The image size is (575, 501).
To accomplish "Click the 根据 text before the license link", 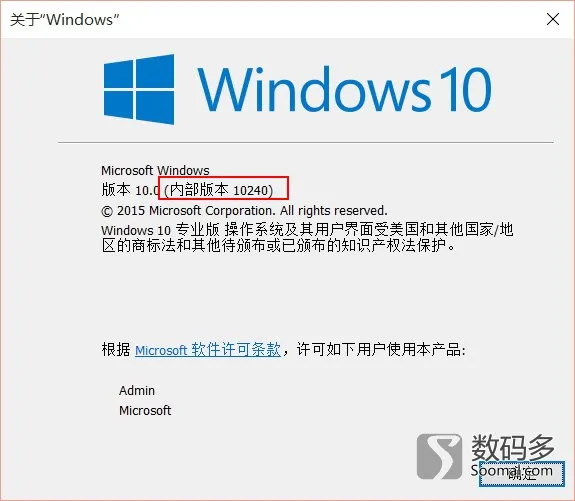I will pos(116,350).
